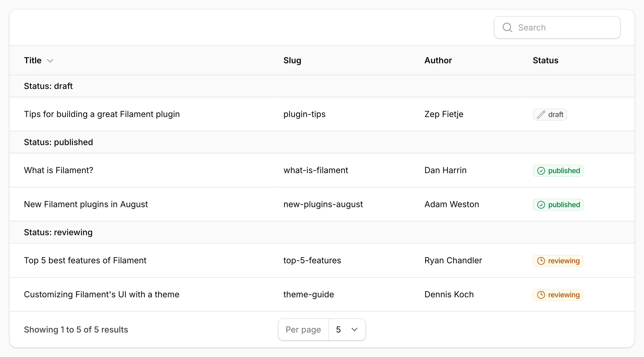Viewport: 644px width, 357px height.
Task: Focus the Search input field
Action: [x=557, y=27]
